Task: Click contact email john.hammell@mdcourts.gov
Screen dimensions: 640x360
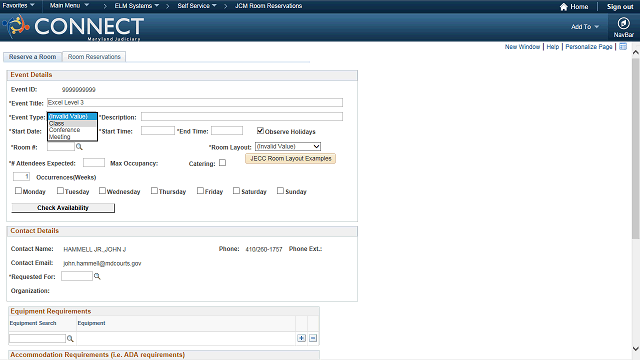Action: tap(102, 263)
